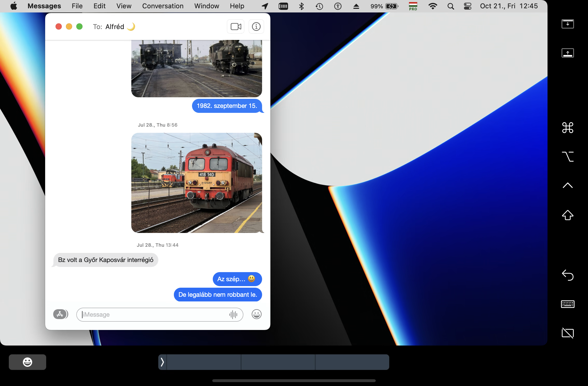
Task: Record audio message with waveform icon
Action: [x=233, y=314]
